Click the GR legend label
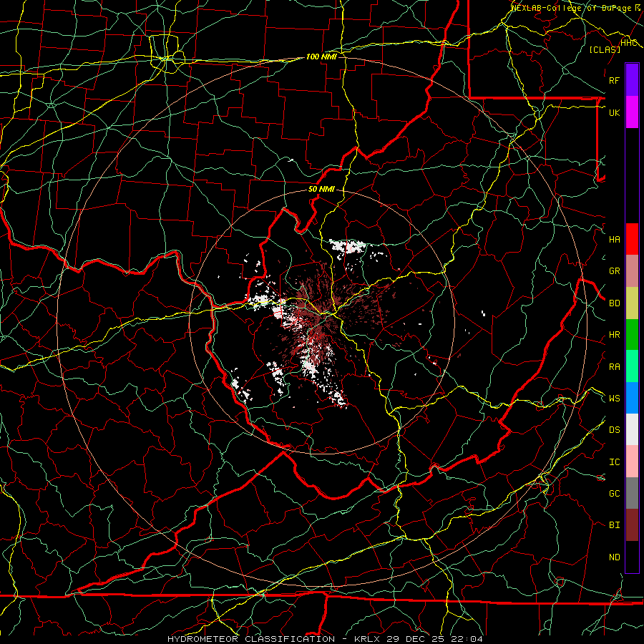 (x=615, y=271)
